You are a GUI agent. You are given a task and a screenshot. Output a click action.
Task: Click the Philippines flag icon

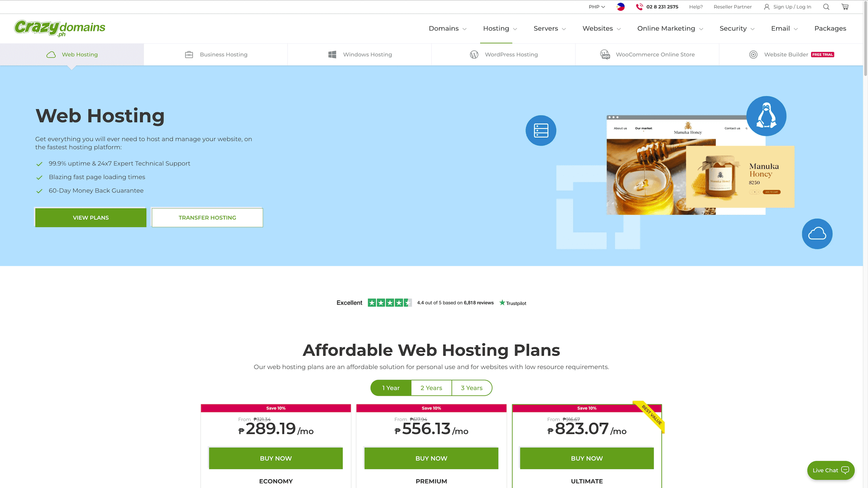tap(621, 7)
